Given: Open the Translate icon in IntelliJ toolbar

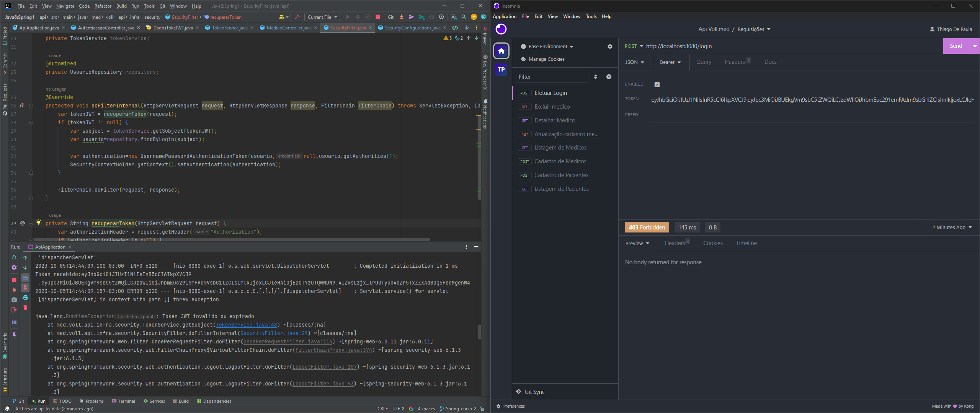Looking at the screenshot, I should coord(454,17).
